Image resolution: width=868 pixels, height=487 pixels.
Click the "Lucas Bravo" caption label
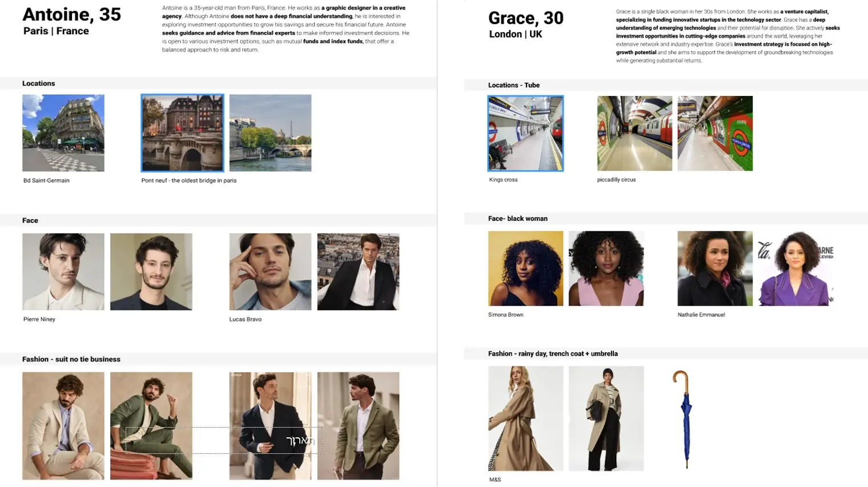click(x=246, y=319)
